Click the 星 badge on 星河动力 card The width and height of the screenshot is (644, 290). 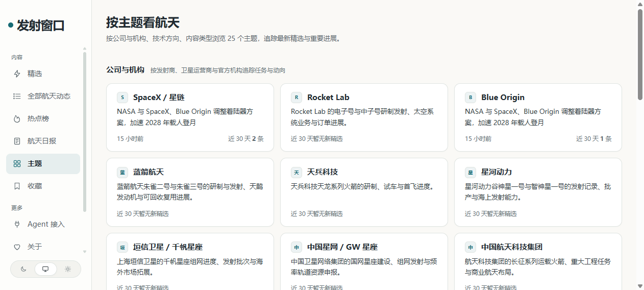coord(470,172)
